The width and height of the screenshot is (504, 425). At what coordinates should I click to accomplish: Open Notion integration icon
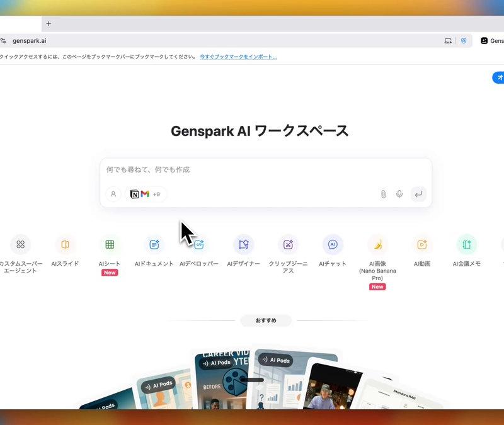coord(134,194)
